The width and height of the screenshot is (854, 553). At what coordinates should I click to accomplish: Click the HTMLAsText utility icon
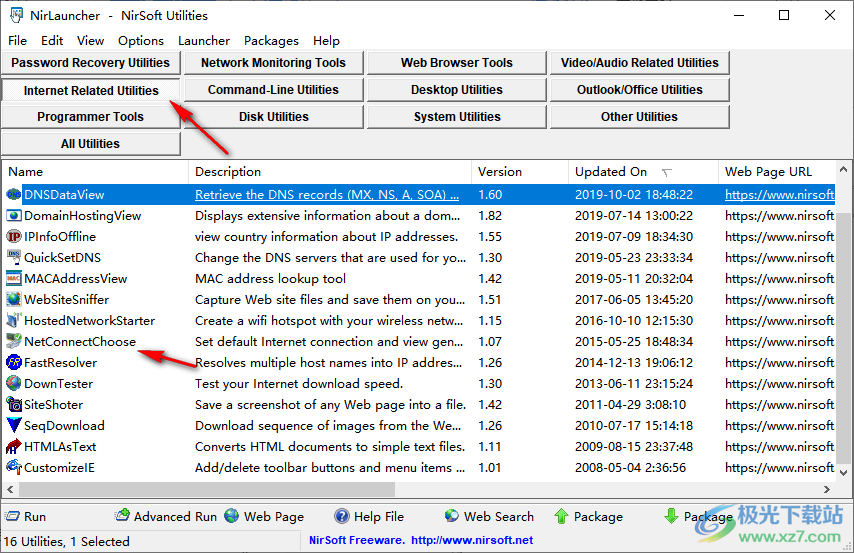click(14, 446)
